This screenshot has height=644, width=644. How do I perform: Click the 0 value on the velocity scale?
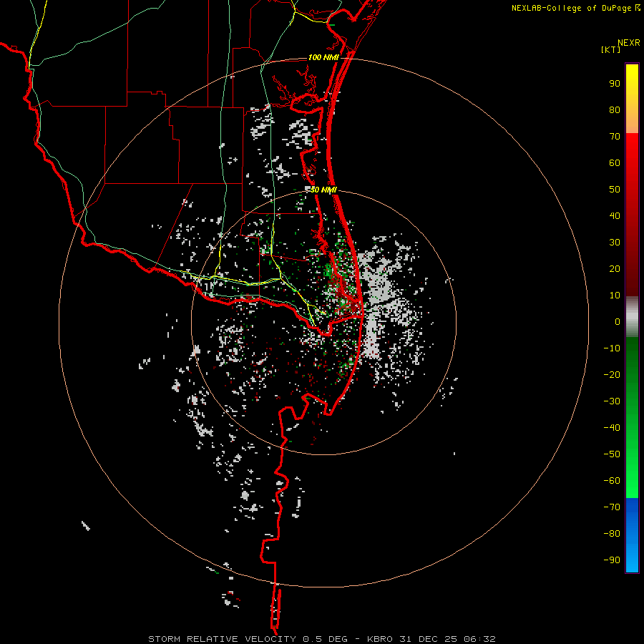click(618, 322)
